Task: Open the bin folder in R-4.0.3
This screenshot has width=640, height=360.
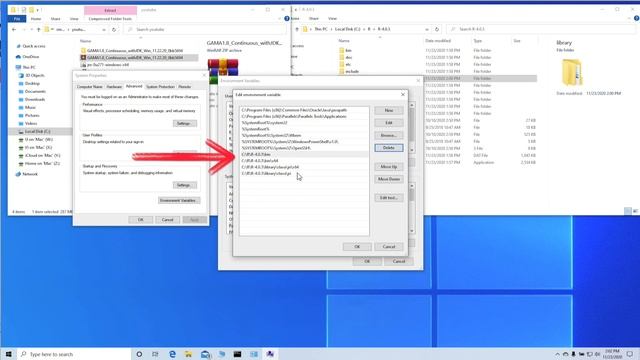Action: (x=348, y=50)
